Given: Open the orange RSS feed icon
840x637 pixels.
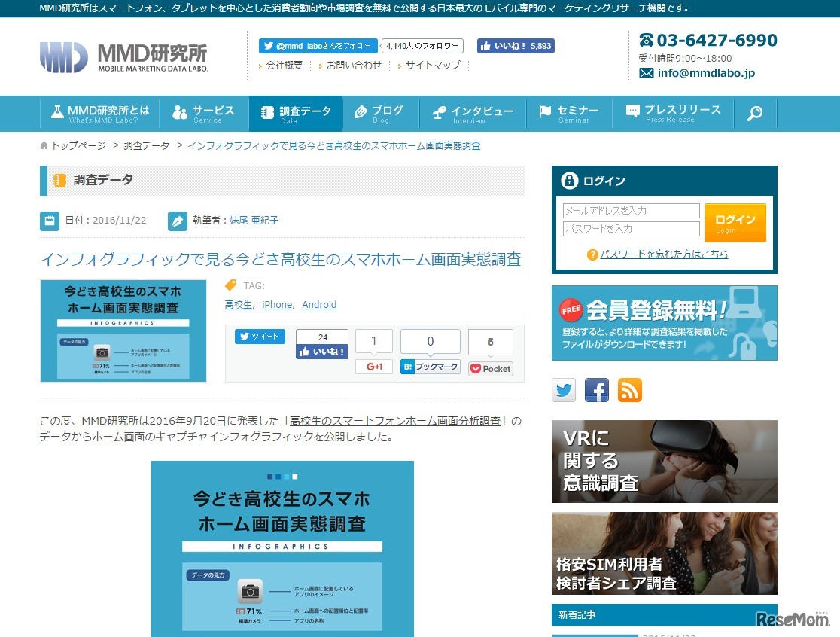Looking at the screenshot, I should pos(631,390).
